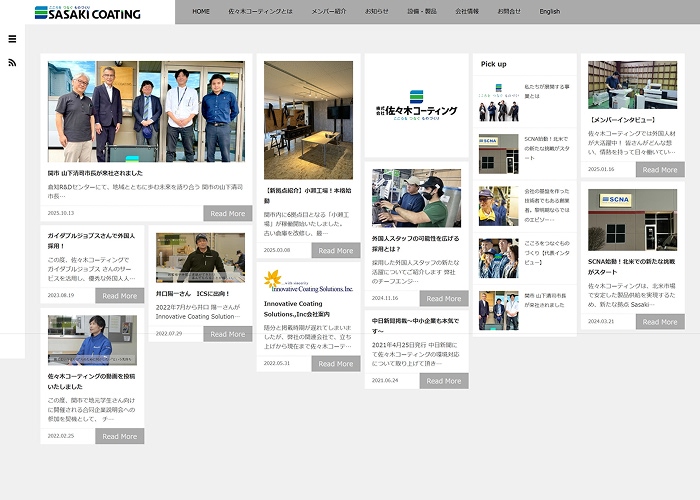This screenshot has width=700, height=500.
Task: Open 外国人スタッフの可能性 article title link
Action: pos(415,245)
